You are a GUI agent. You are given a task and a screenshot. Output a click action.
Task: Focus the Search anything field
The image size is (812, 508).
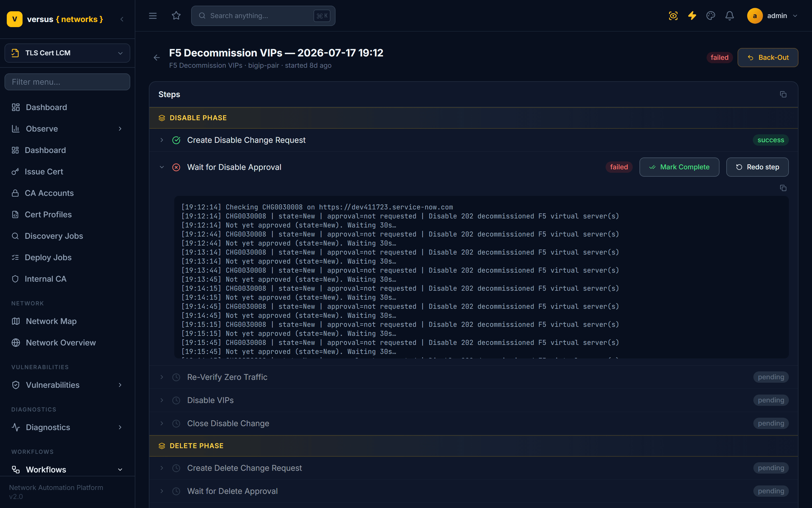click(x=263, y=16)
